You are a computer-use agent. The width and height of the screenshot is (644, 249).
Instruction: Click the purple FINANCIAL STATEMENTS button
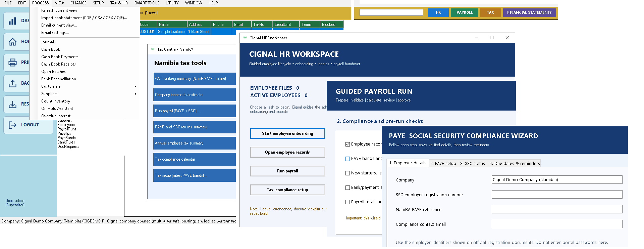pyautogui.click(x=529, y=12)
